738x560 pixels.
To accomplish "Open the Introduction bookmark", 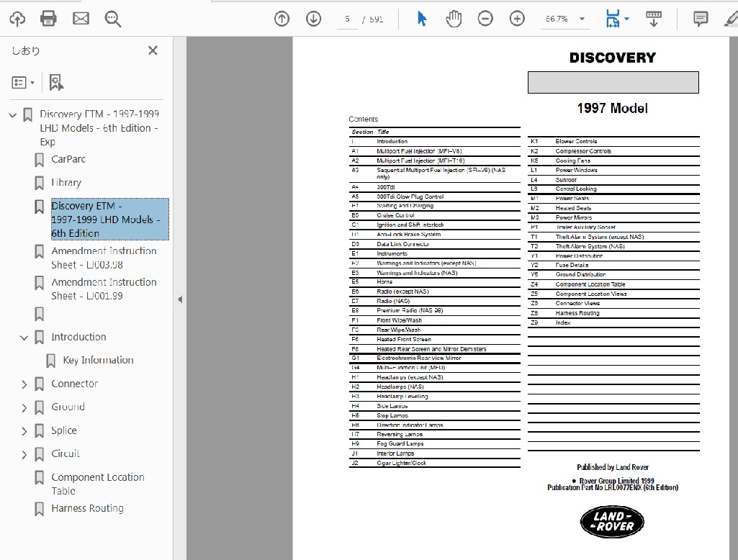I will click(78, 337).
